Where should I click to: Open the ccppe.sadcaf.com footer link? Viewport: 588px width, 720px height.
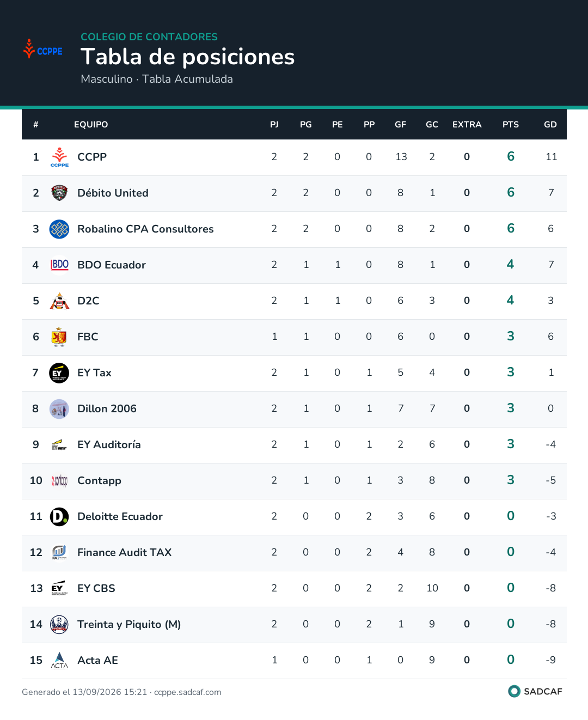[x=188, y=692]
